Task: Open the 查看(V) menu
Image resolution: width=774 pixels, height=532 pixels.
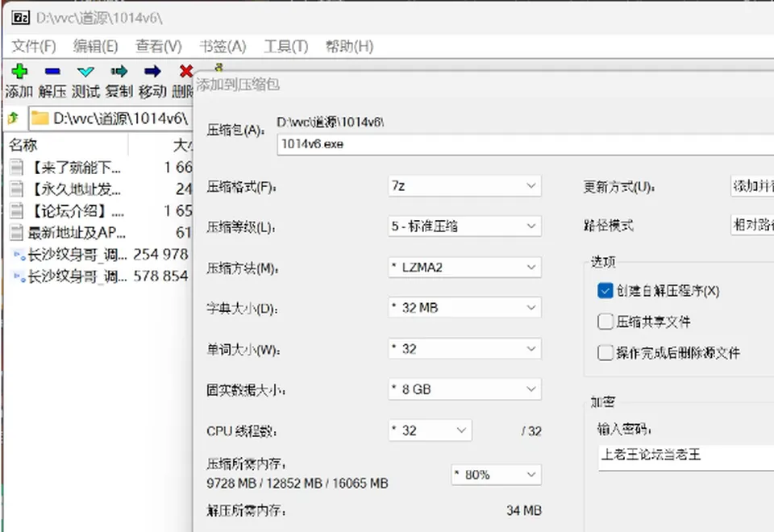Action: (159, 47)
